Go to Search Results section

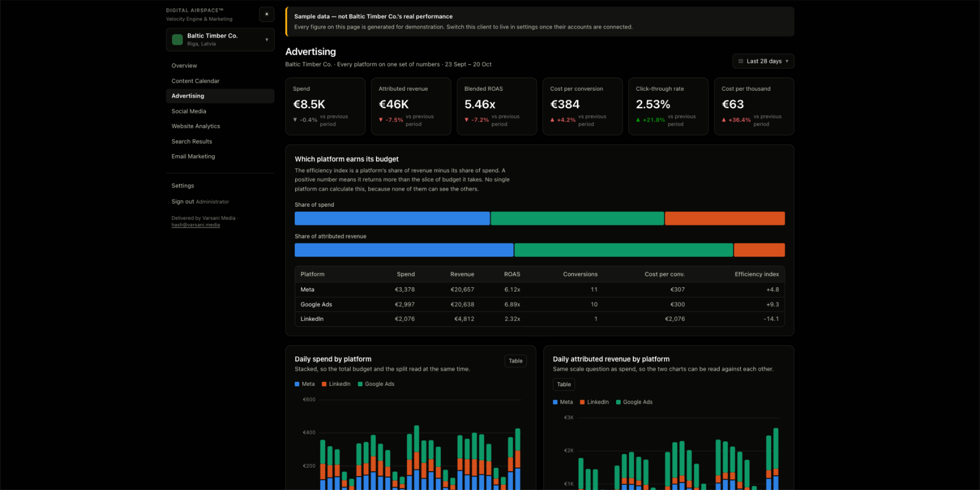point(192,141)
